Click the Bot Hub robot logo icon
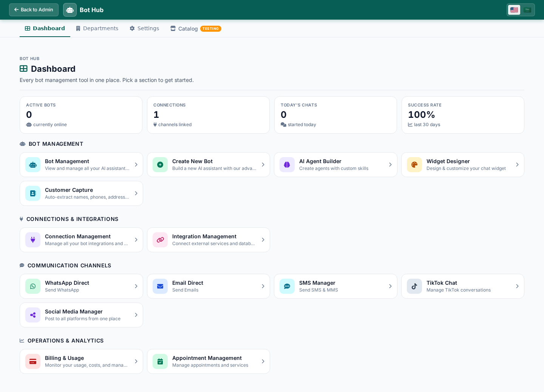This screenshot has height=392, width=544. click(x=70, y=10)
